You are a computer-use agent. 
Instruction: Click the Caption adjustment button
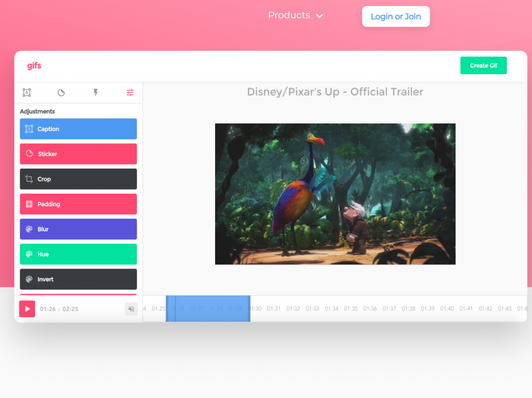(78, 129)
